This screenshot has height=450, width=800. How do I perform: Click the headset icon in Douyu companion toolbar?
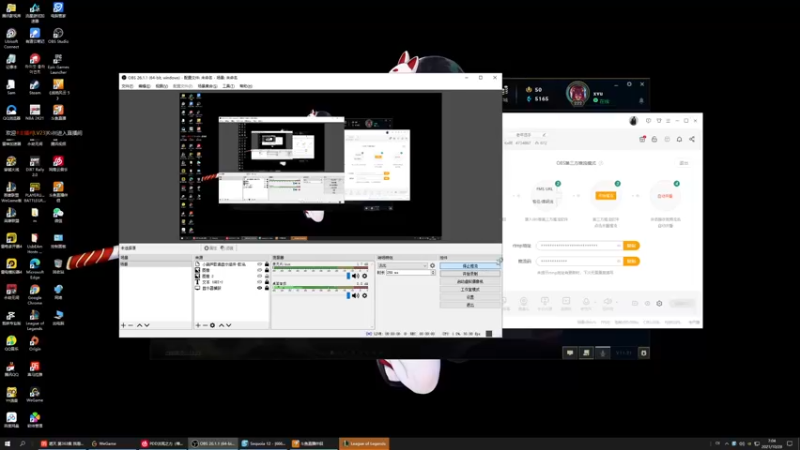tap(680, 139)
